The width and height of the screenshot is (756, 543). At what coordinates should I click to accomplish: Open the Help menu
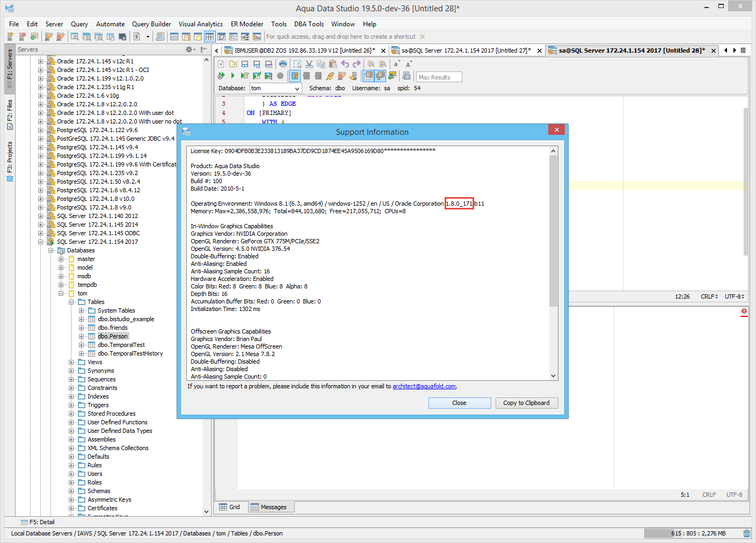[x=369, y=24]
